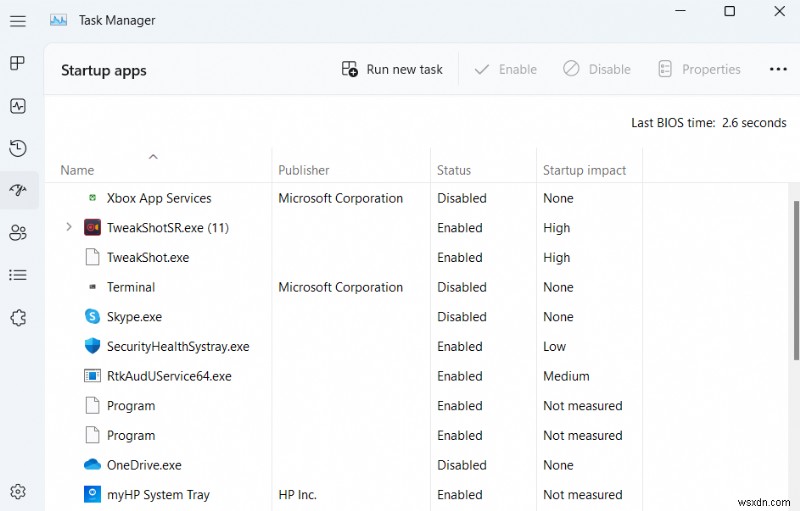Select the Skype.exe startup entry
This screenshot has height=511, width=800.
click(134, 317)
